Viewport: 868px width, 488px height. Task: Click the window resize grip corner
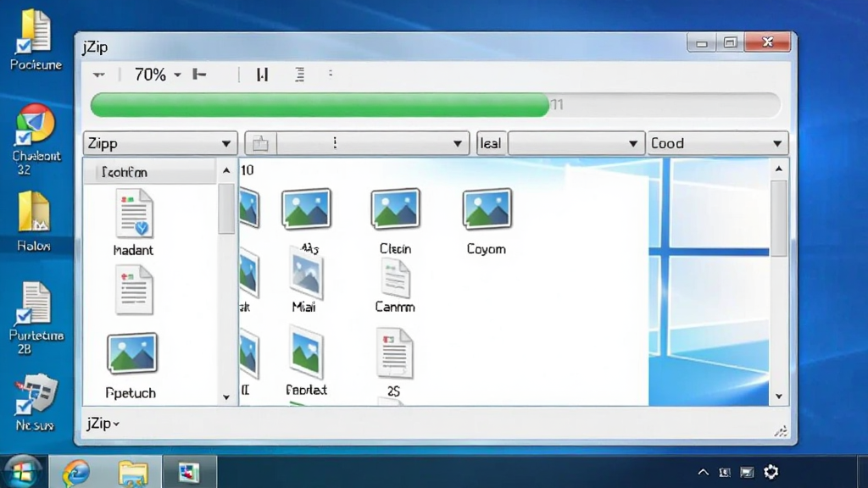pyautogui.click(x=781, y=431)
